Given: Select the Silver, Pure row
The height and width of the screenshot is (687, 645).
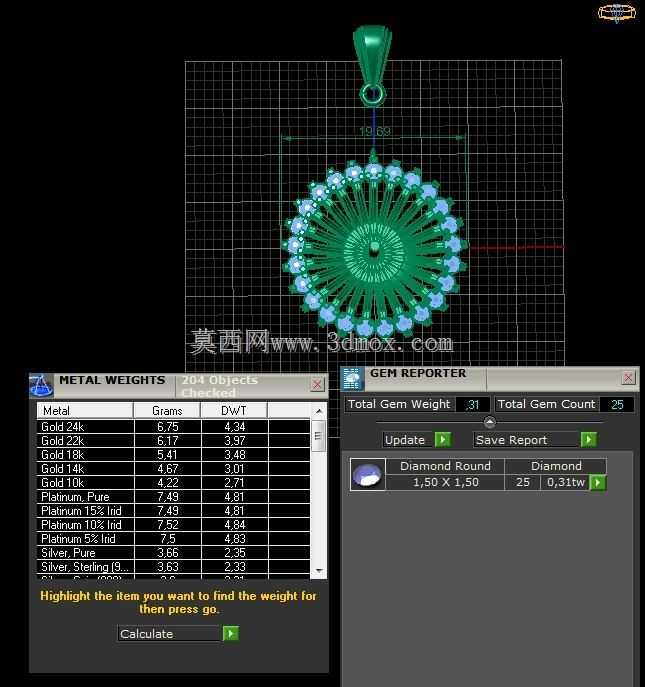Looking at the screenshot, I should pyautogui.click(x=174, y=552).
